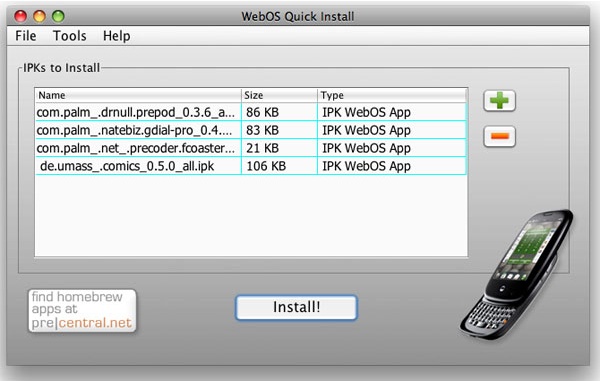Screen dimensions: 600x381
Task: Click IPK WebOS App type for comics row
Action: coord(392,166)
